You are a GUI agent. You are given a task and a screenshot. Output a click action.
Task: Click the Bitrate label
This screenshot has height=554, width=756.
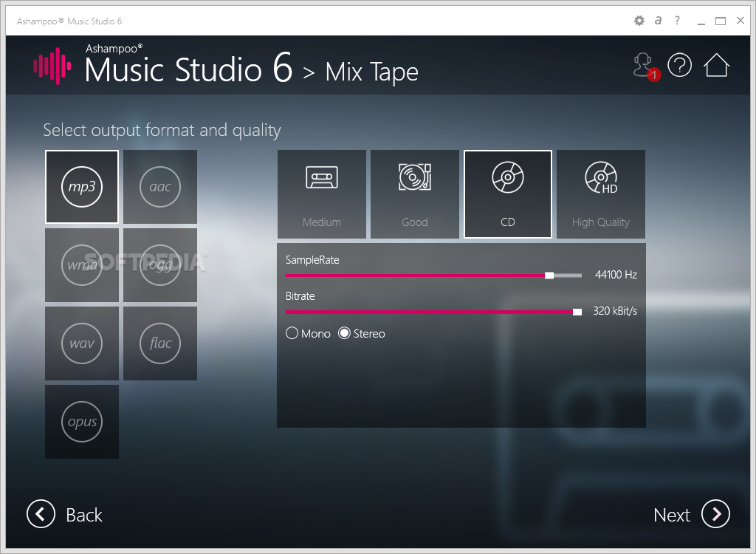pyautogui.click(x=300, y=295)
